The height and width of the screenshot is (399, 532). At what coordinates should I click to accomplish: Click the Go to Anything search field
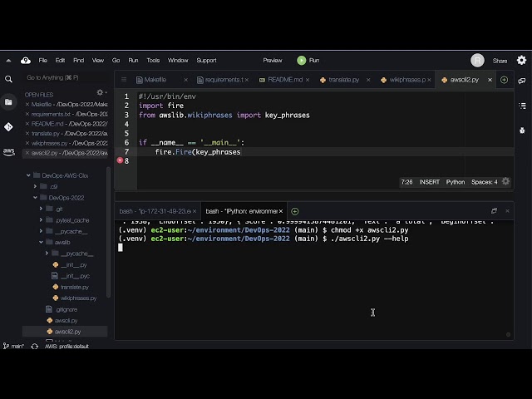[x=66, y=77]
